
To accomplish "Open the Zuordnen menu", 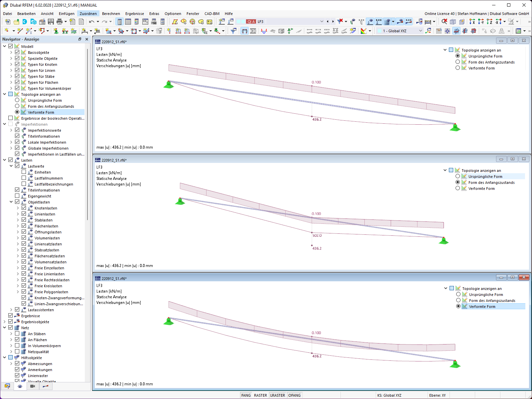I will [x=88, y=14].
